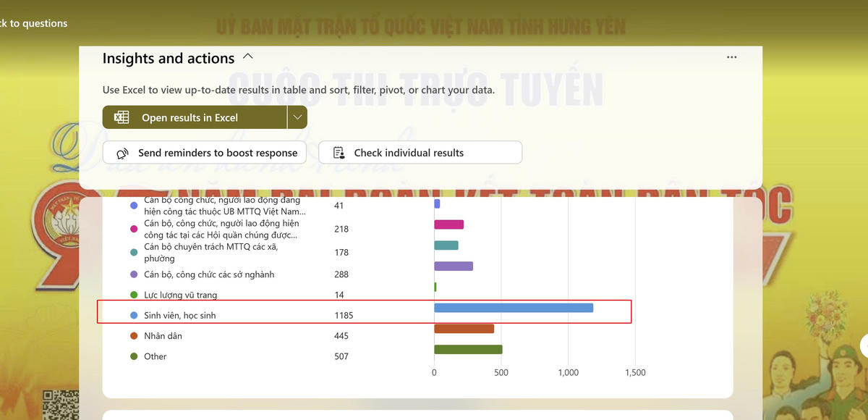Open the Check individual results text

[x=409, y=153]
